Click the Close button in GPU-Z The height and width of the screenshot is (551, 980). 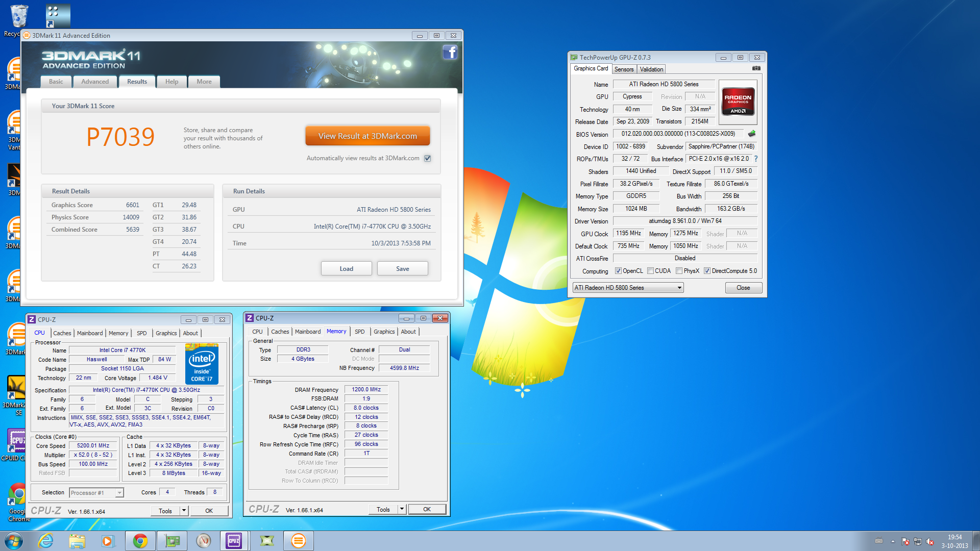coord(743,288)
